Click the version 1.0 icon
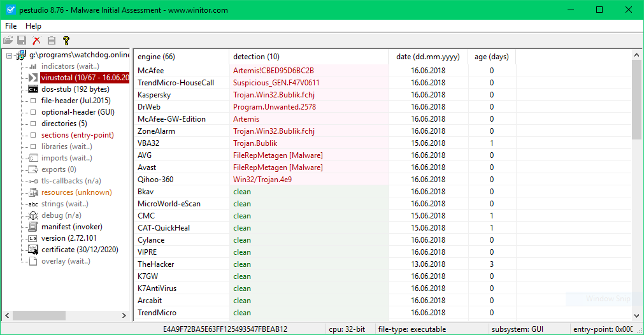644x335 pixels. [x=33, y=238]
